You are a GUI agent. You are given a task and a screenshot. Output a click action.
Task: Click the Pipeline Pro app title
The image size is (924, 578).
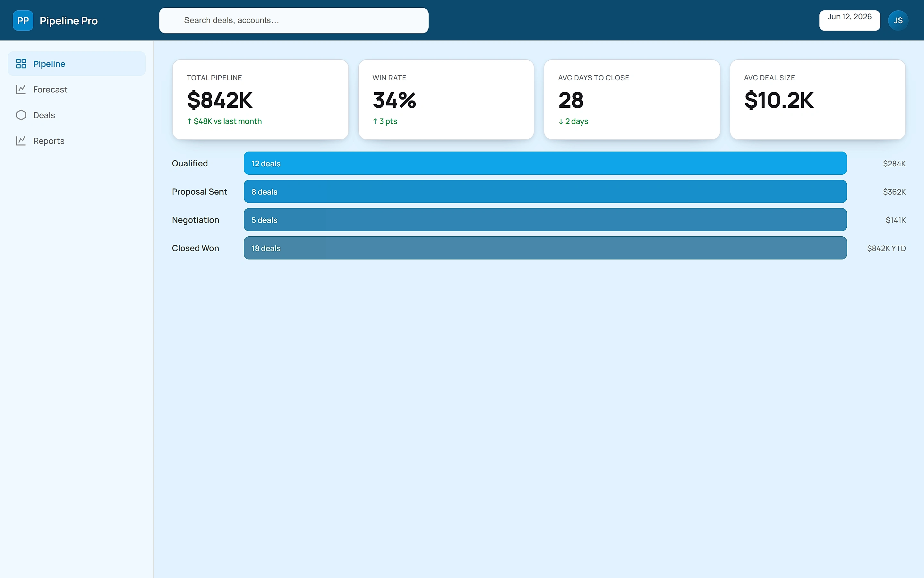(69, 21)
